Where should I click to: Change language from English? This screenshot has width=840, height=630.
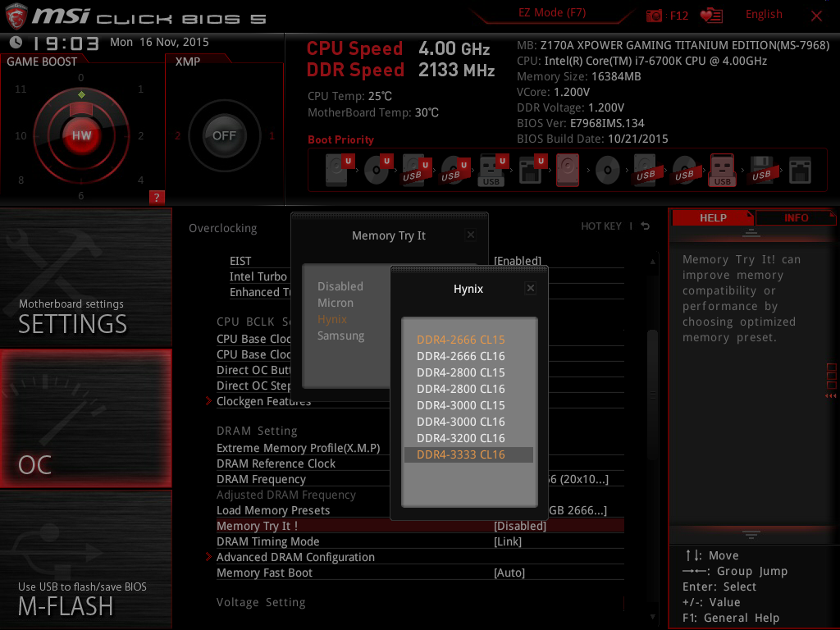764,15
